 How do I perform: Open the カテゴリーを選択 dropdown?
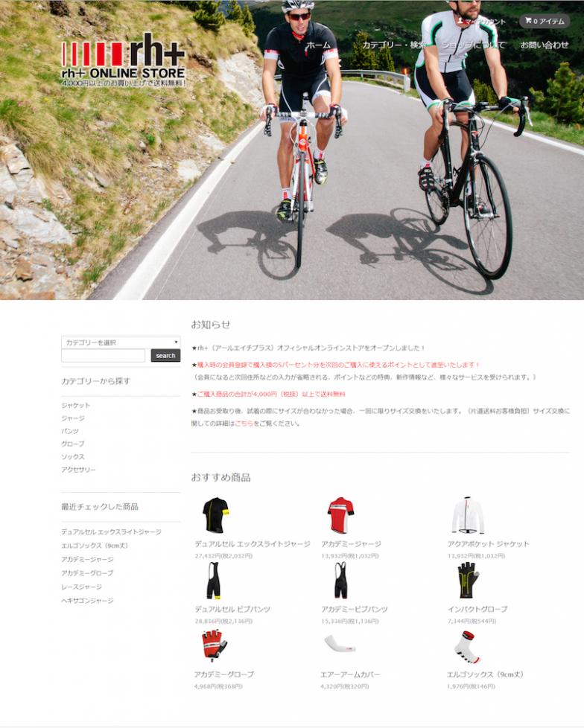121,342
